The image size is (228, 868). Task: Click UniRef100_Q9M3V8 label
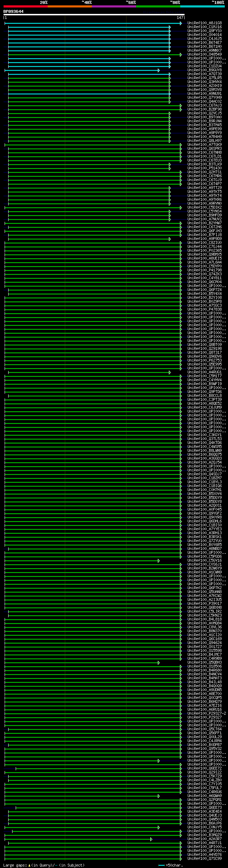pyautogui.click(x=204, y=90)
